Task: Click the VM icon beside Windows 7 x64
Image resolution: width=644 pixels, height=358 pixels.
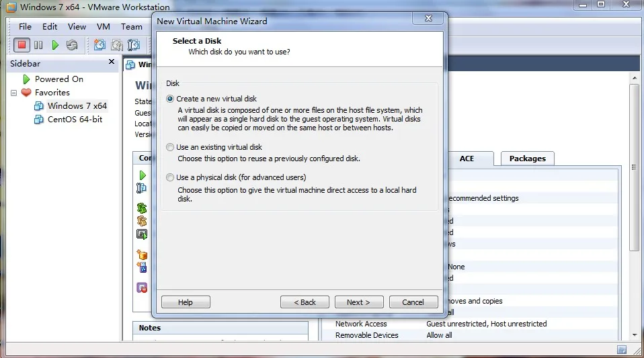Action: (38, 106)
